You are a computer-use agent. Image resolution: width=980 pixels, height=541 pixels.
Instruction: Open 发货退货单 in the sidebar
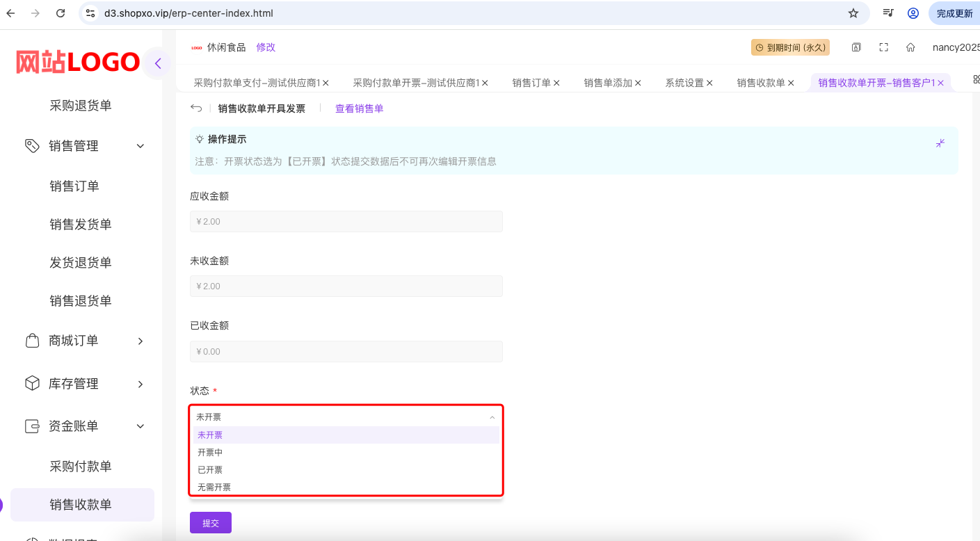pos(81,263)
